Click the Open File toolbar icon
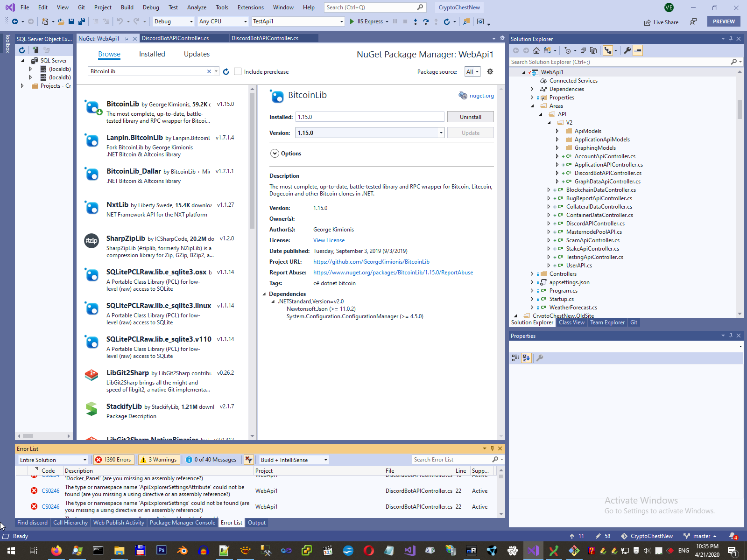Screen dimensions: 747x560 [61, 21]
